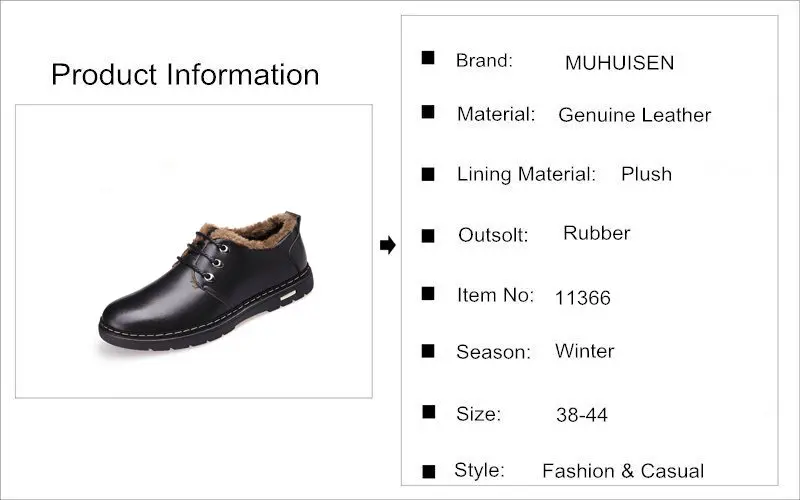This screenshot has height=500, width=800.
Task: Click the black leather shoe image
Action: coord(206,281)
